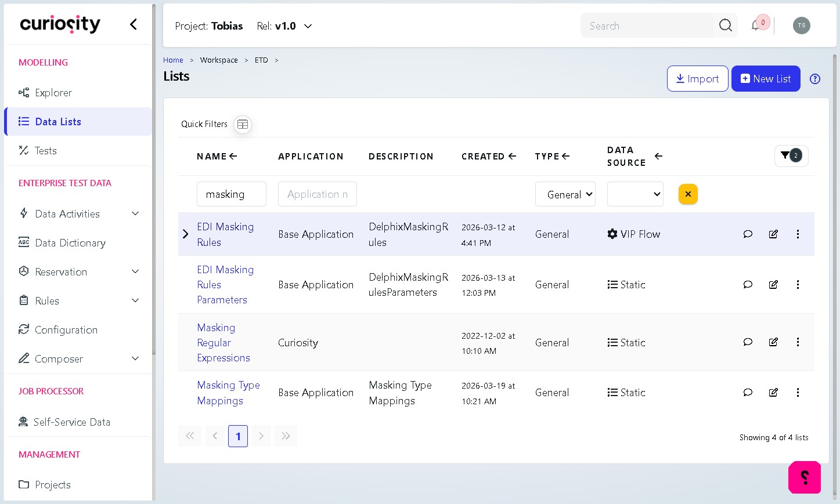Screen dimensions: 840x504
Task: Click the main page vertical scrollbar
Action: point(835,275)
